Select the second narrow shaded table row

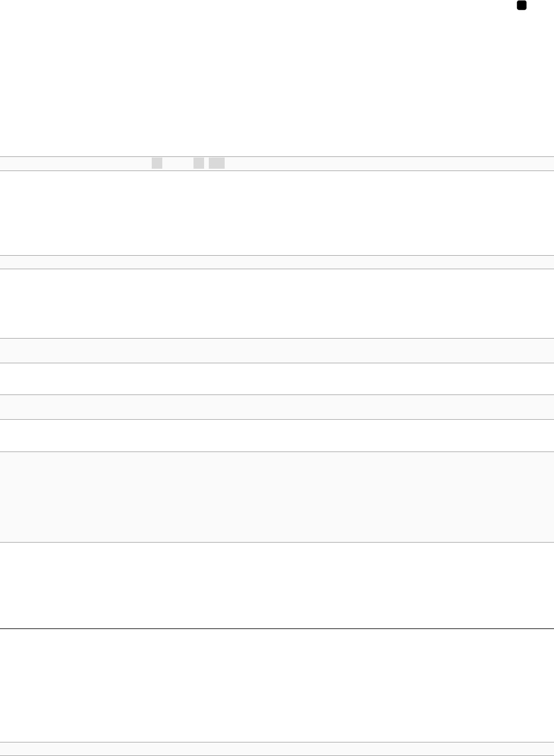277,407
